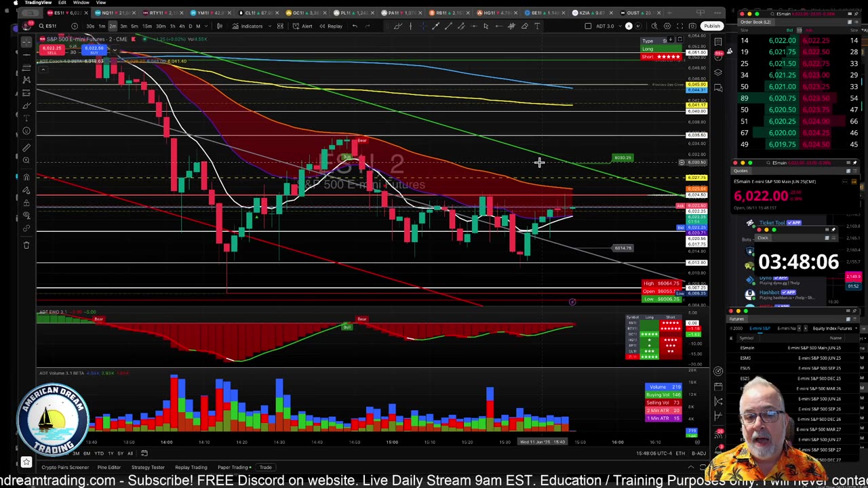Image resolution: width=868 pixels, height=488 pixels.
Task: Start bar Replay mode
Action: [331, 26]
